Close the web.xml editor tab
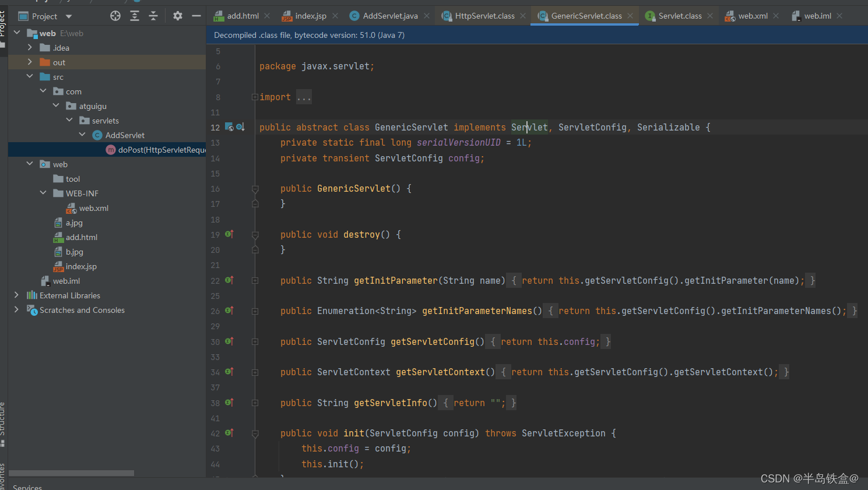 tap(776, 16)
